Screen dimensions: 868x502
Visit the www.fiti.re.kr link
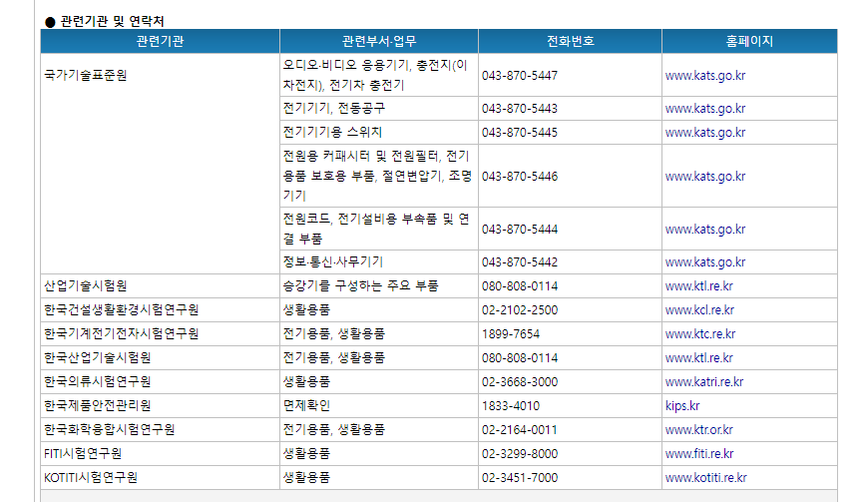[699, 454]
